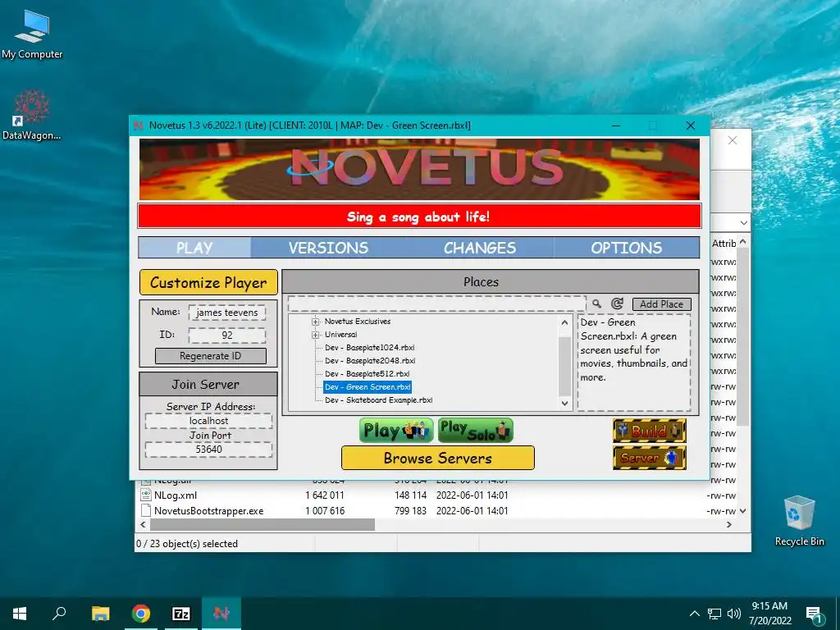Switch to the VERSIONS tab

click(328, 248)
